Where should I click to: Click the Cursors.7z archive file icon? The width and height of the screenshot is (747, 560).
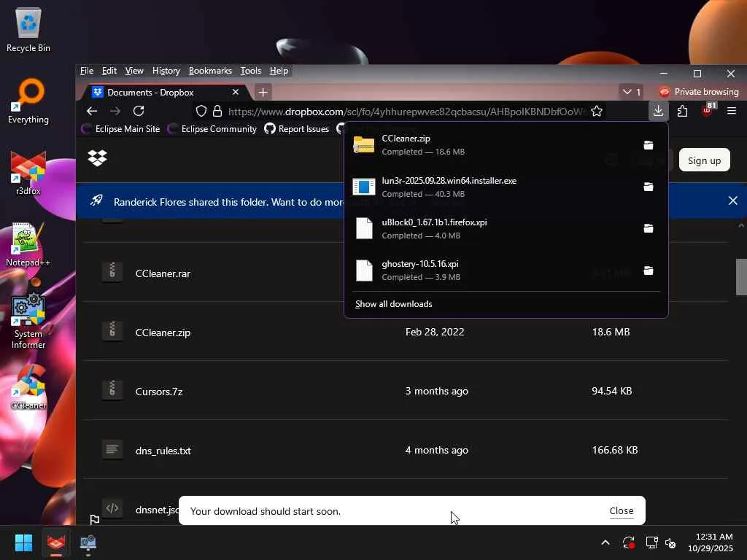click(x=112, y=390)
